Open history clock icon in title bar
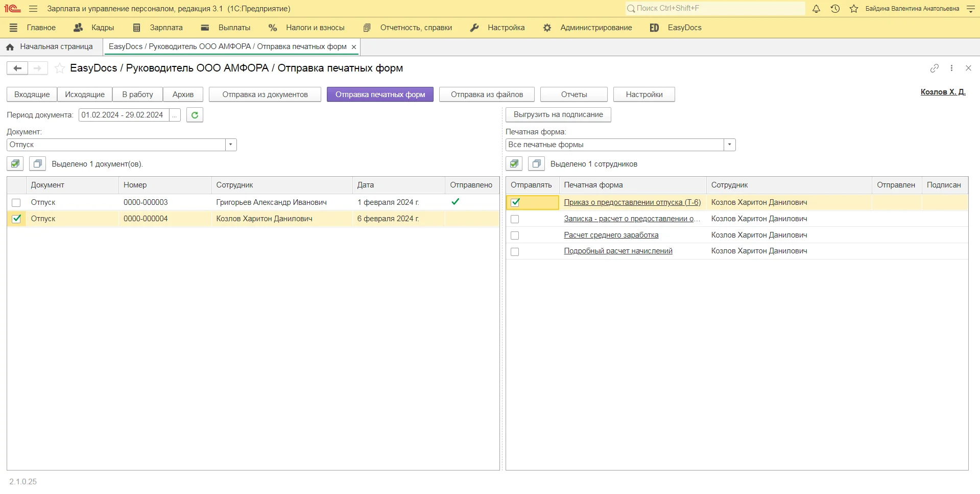Viewport: 980px width, 494px height. 835,9
